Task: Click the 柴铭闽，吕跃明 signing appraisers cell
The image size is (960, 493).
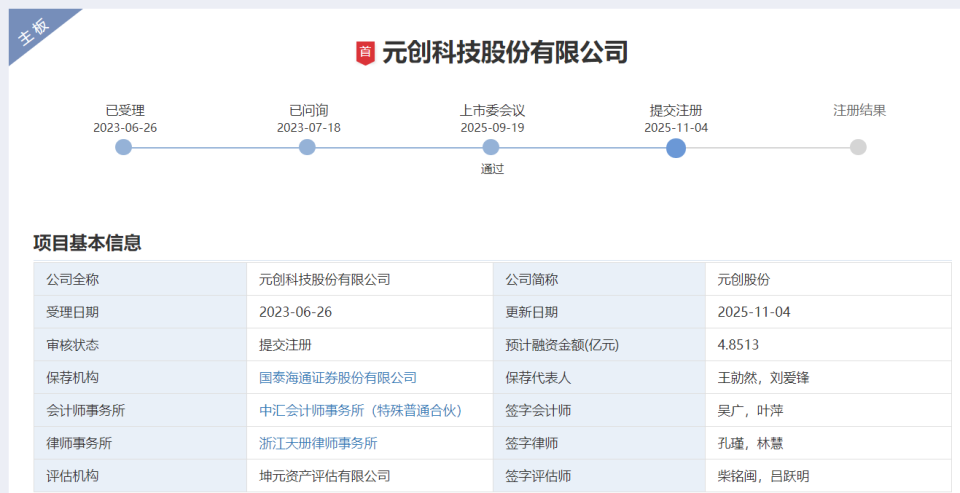Action: [x=828, y=476]
